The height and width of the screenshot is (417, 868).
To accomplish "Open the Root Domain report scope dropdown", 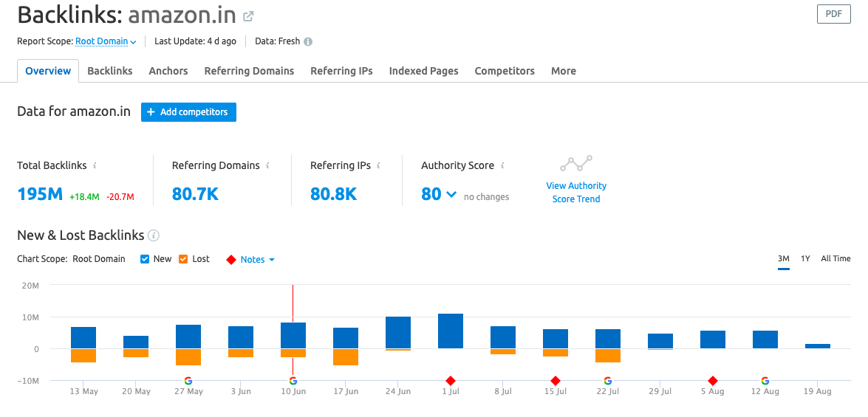I will [106, 41].
